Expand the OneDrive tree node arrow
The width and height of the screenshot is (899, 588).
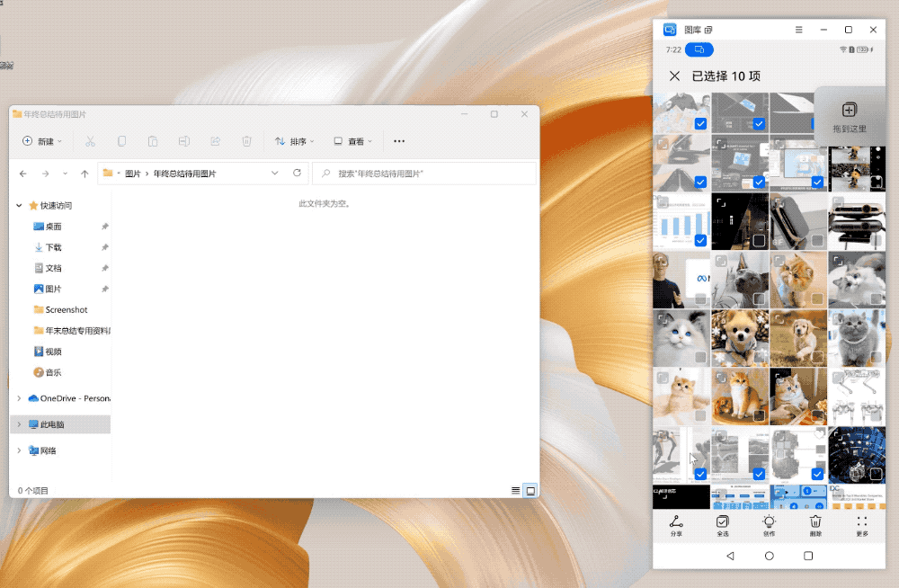pyautogui.click(x=20, y=398)
